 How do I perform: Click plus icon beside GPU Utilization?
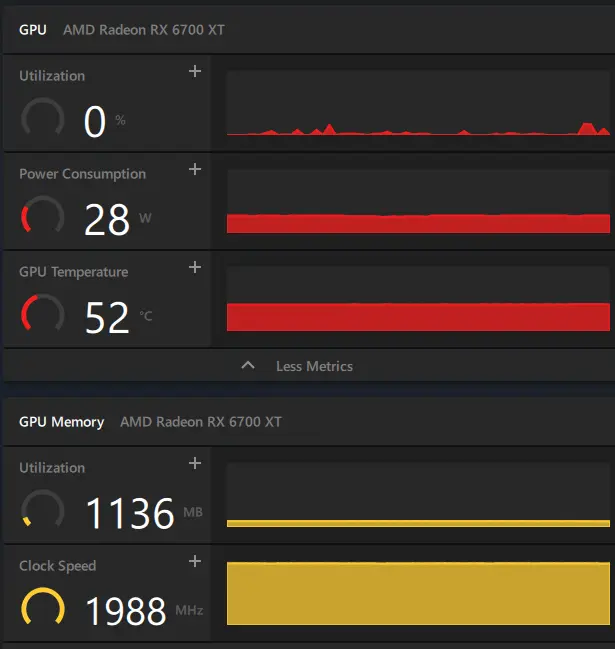195,71
